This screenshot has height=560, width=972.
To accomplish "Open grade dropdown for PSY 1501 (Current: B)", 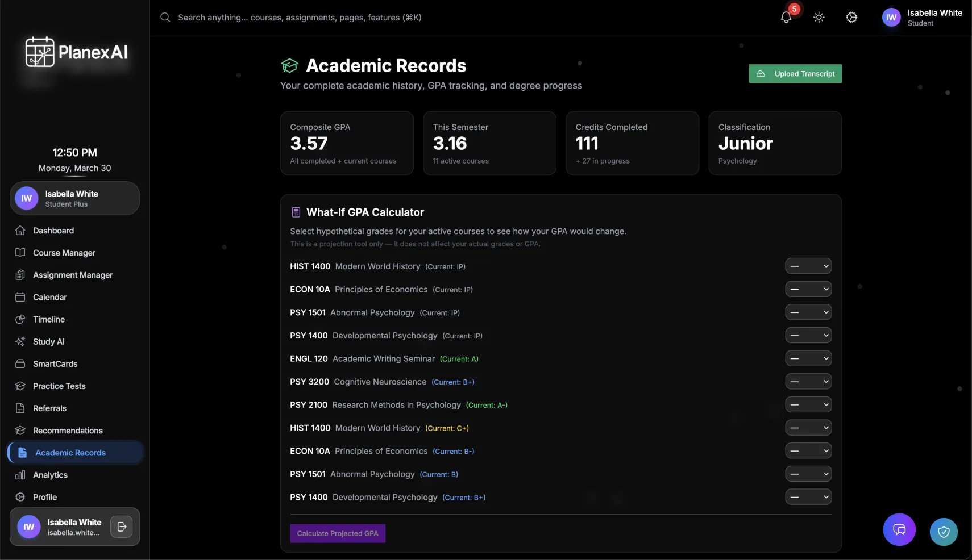I will [808, 474].
